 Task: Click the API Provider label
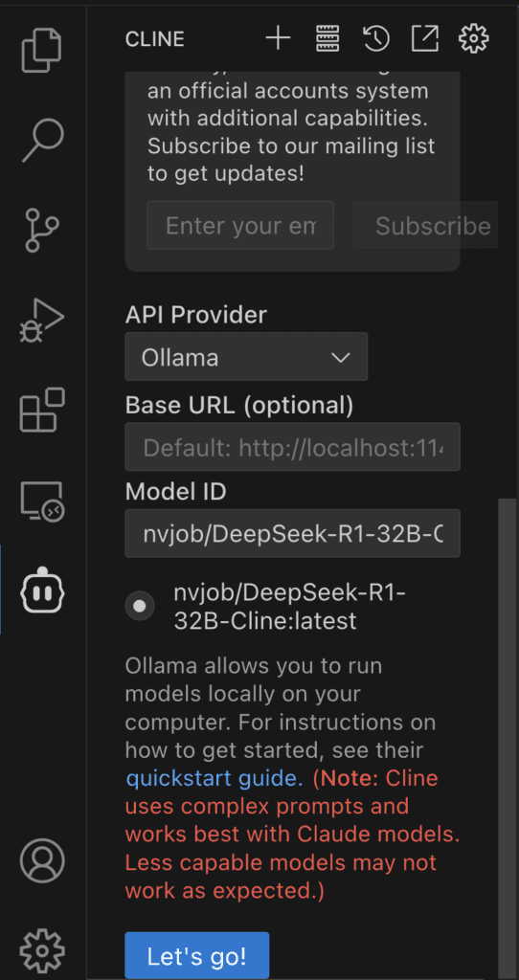pos(195,315)
